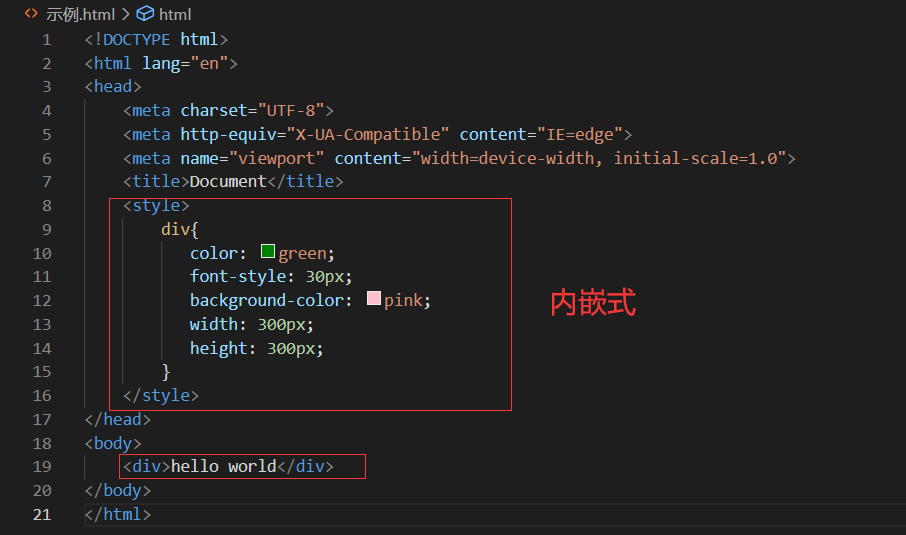This screenshot has width=906, height=535.
Task: Click the closing body tag
Action: click(118, 491)
